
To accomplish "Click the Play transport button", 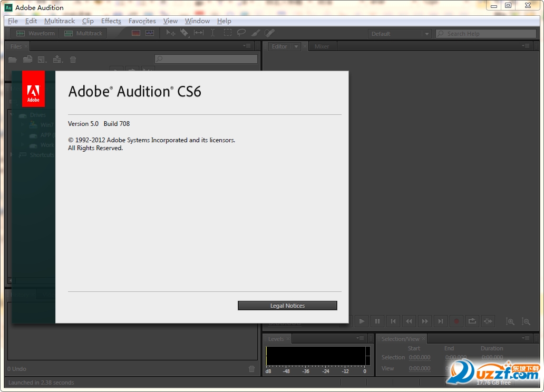I will (x=362, y=321).
